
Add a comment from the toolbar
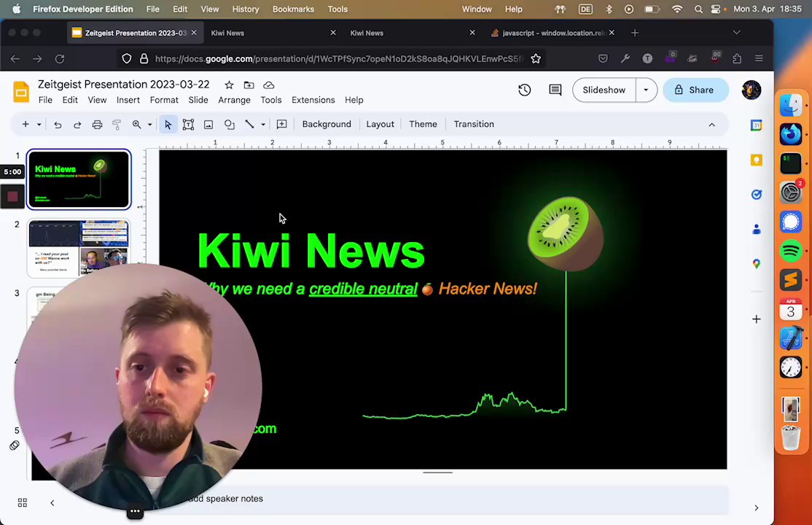[x=281, y=125]
